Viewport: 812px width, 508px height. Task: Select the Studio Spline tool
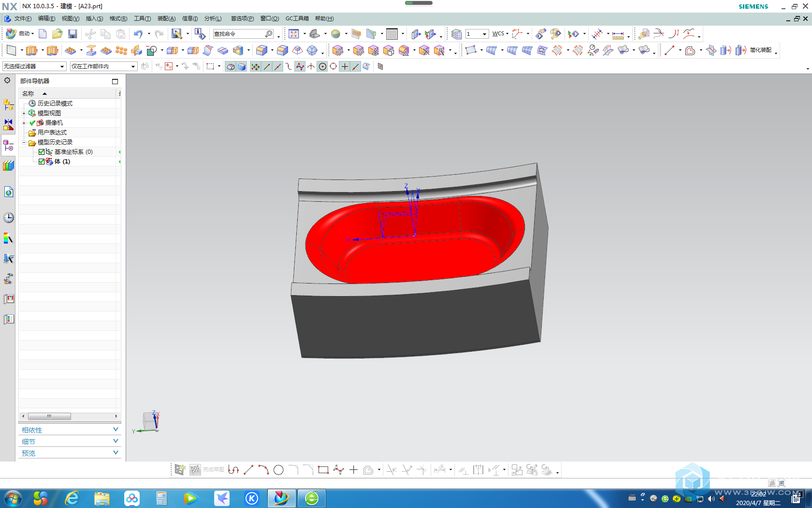tap(338, 470)
